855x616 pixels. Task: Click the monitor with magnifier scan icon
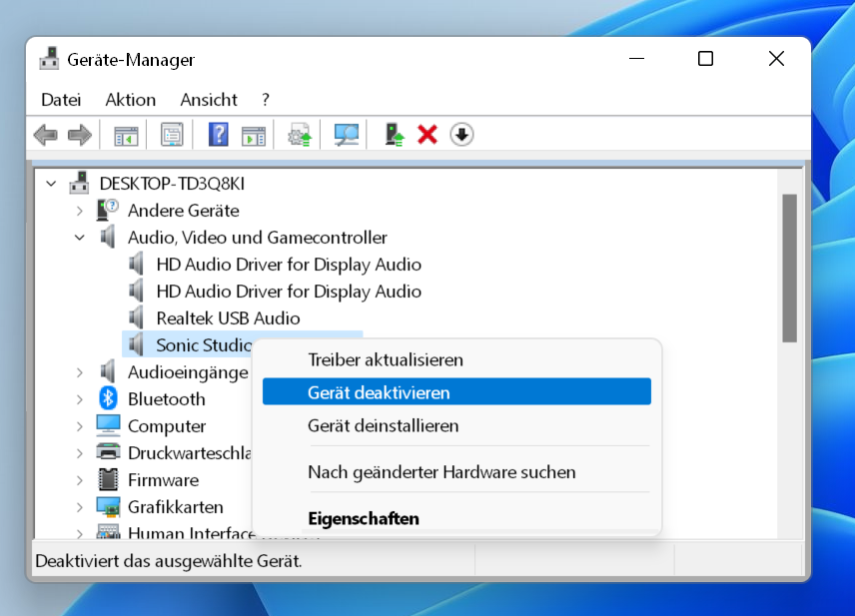pyautogui.click(x=347, y=134)
